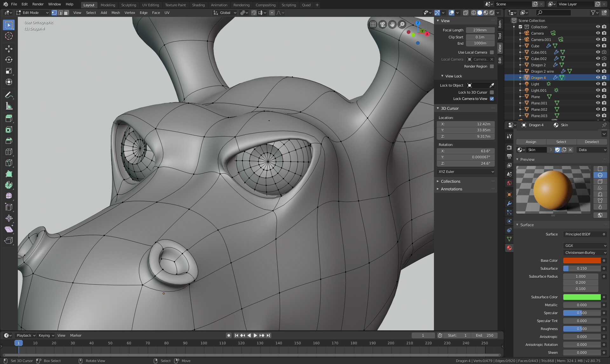Open the XYZ Euler rotation dropdown

(465, 172)
